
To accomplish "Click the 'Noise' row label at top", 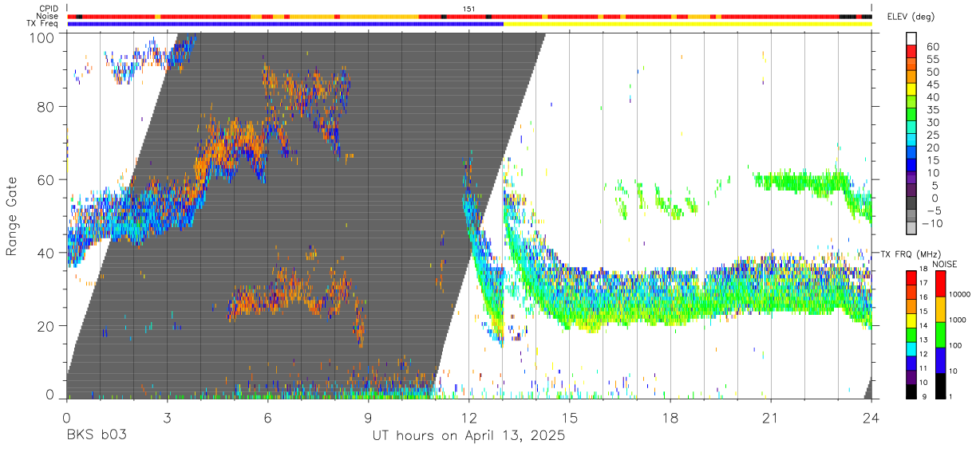I will [48, 16].
